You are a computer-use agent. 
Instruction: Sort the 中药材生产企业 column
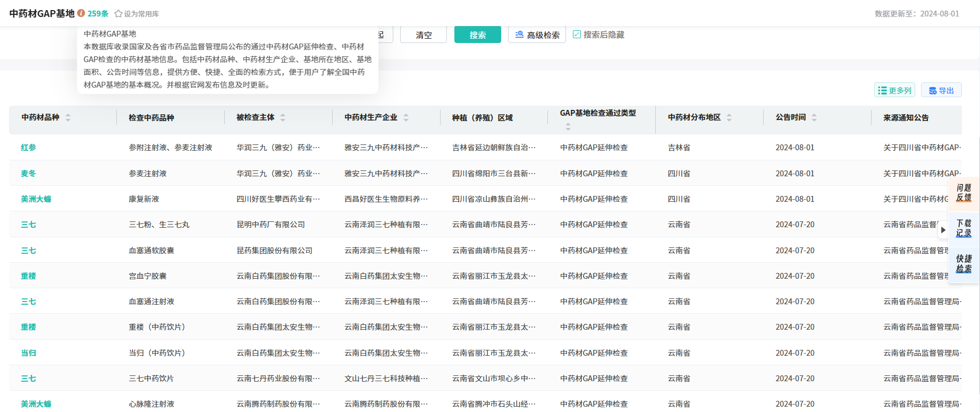pyautogui.click(x=406, y=118)
